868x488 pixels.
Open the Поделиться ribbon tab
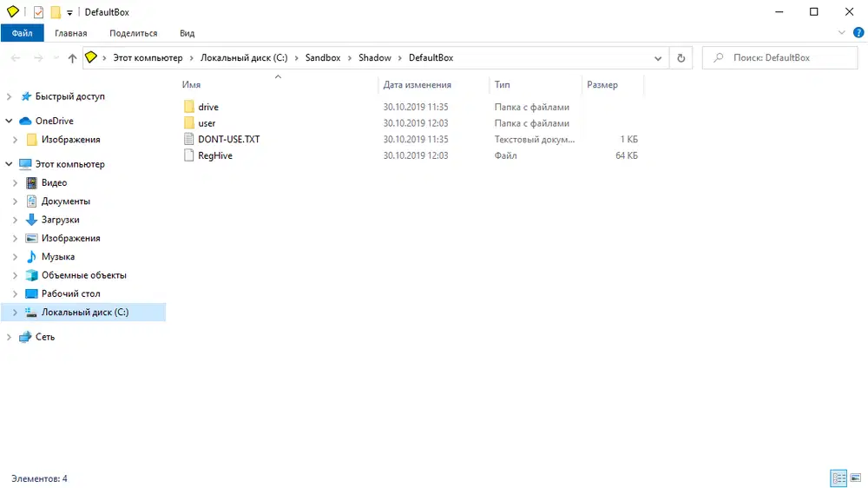(134, 33)
